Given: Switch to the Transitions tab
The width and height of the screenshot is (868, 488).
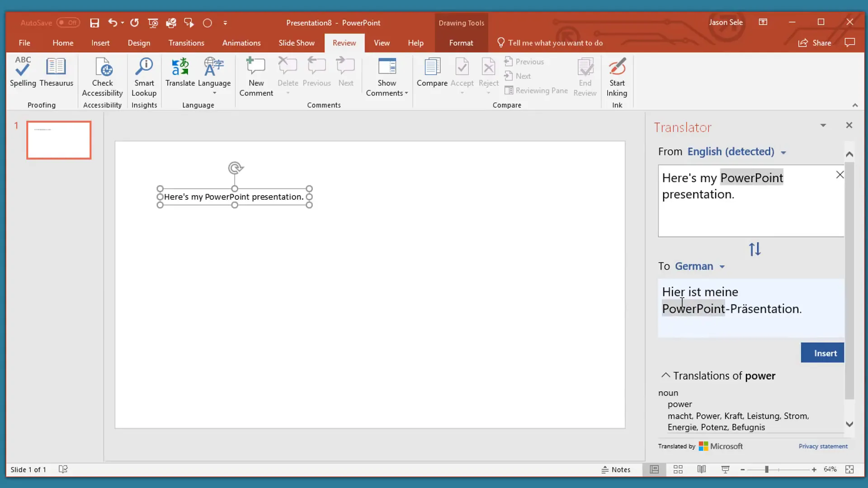Looking at the screenshot, I should pyautogui.click(x=186, y=43).
